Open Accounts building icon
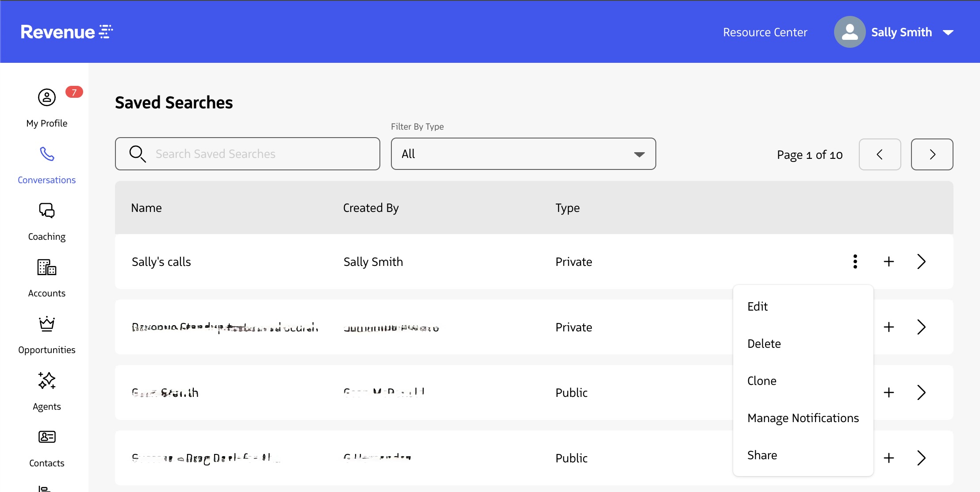Viewport: 980px width, 492px height. pos(47,267)
